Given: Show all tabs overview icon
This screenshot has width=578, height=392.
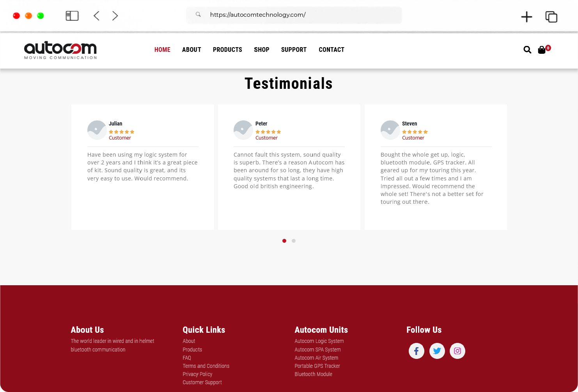Looking at the screenshot, I should (x=551, y=17).
